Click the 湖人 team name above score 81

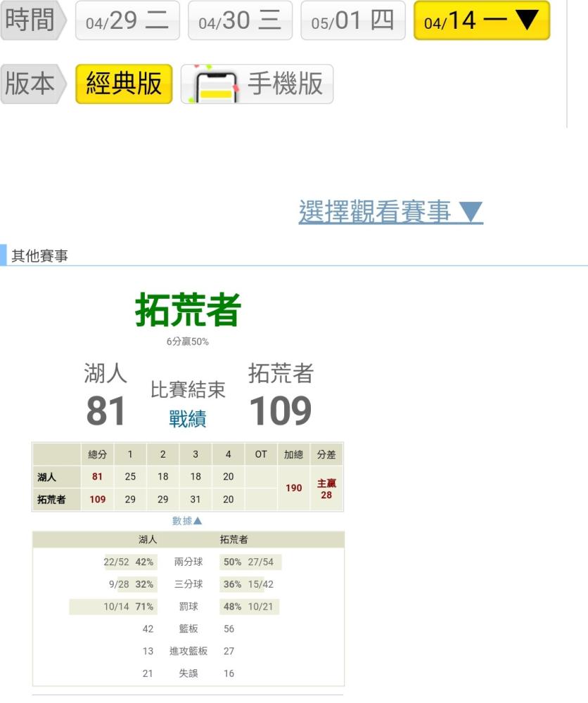[106, 373]
